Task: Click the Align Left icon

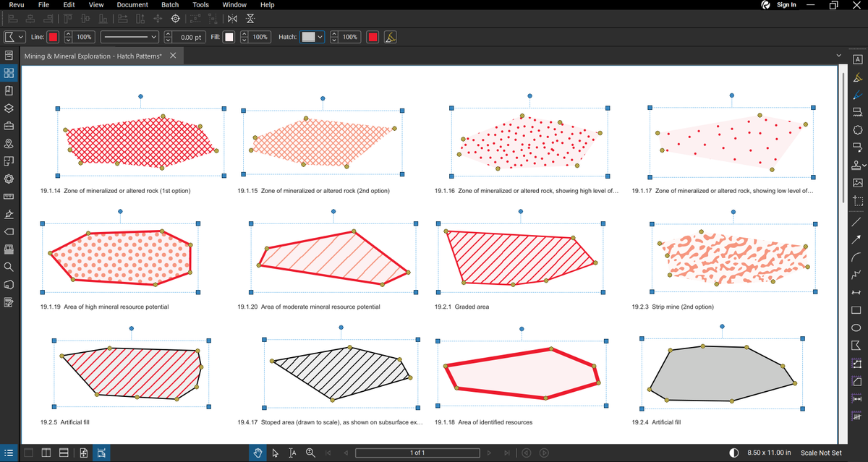Action: (14, 19)
